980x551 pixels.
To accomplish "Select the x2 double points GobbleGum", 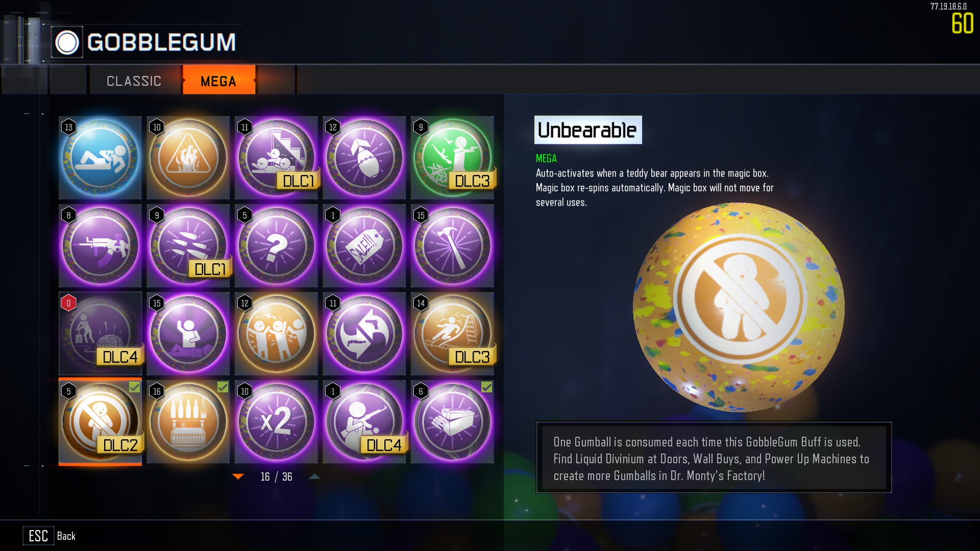I will 276,422.
